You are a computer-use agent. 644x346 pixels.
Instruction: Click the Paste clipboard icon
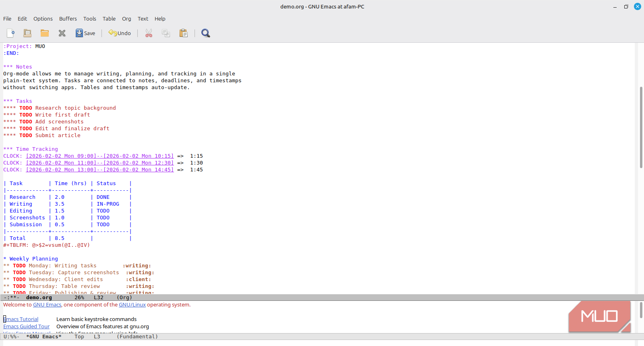tap(184, 33)
